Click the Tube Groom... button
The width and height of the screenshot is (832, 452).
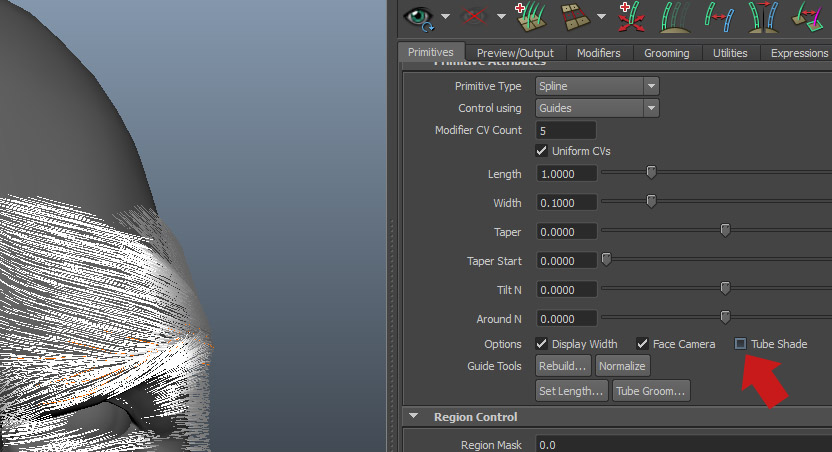click(651, 391)
